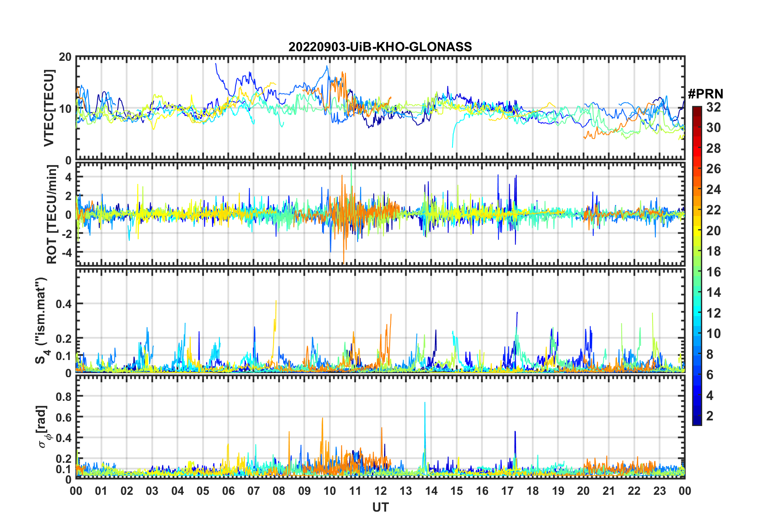This screenshot has width=761, height=532.
Task: Click the "06" hour tick on the UT axis
Action: 228,491
